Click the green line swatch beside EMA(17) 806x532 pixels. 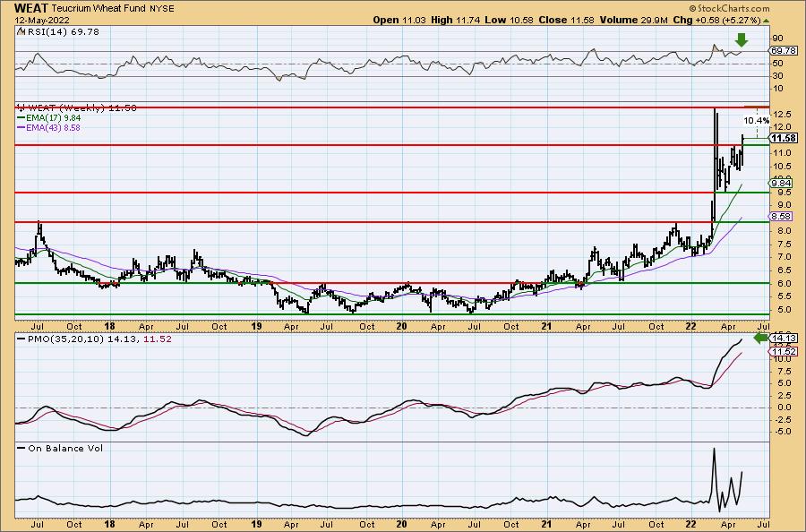point(21,118)
